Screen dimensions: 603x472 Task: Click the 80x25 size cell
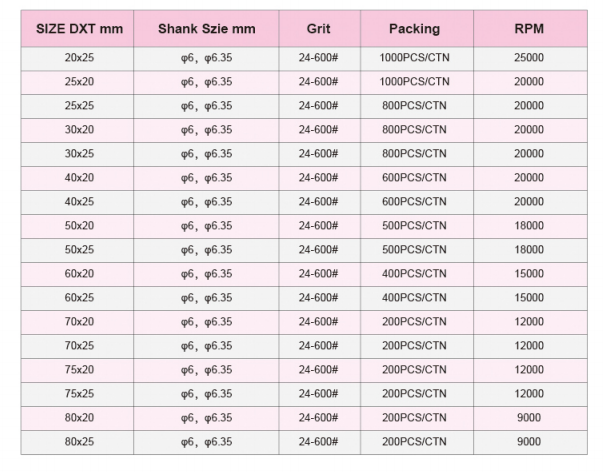pyautogui.click(x=79, y=442)
